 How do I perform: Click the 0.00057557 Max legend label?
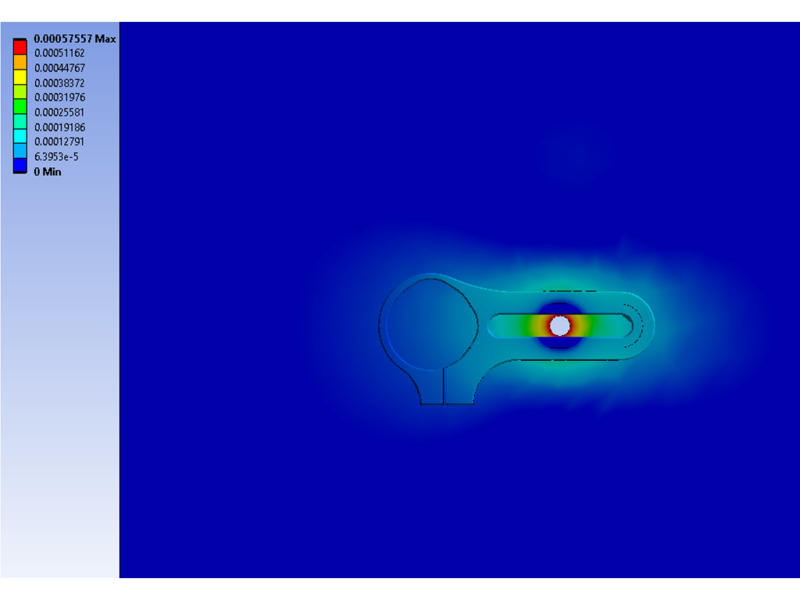point(75,39)
